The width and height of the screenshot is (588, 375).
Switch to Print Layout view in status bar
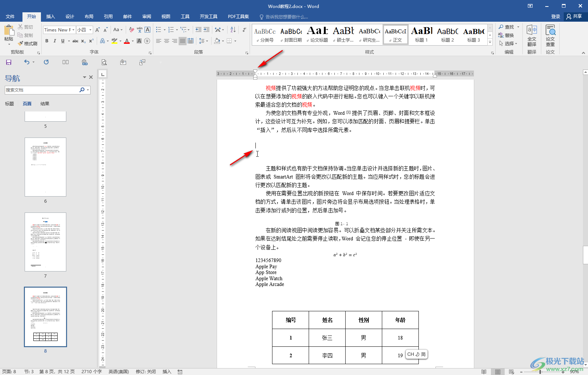click(x=498, y=372)
